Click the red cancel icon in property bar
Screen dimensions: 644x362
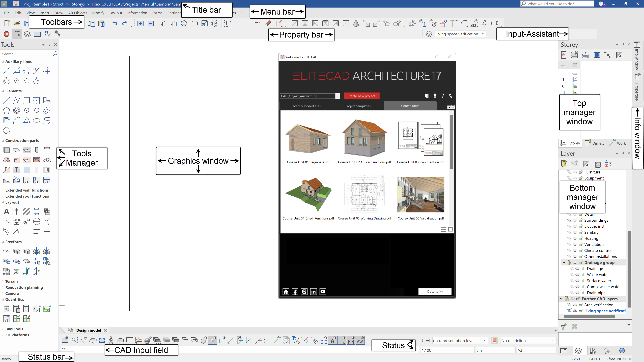click(x=7, y=34)
